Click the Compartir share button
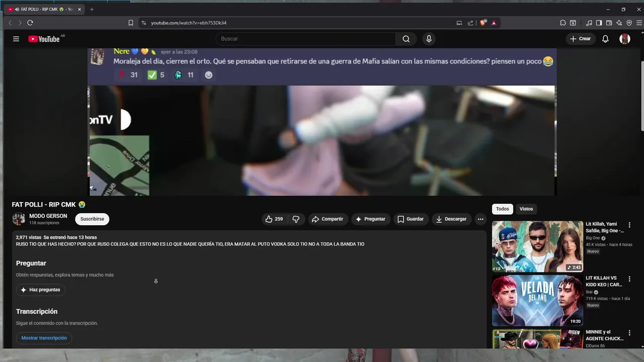The image size is (644, 362). pyautogui.click(x=328, y=219)
